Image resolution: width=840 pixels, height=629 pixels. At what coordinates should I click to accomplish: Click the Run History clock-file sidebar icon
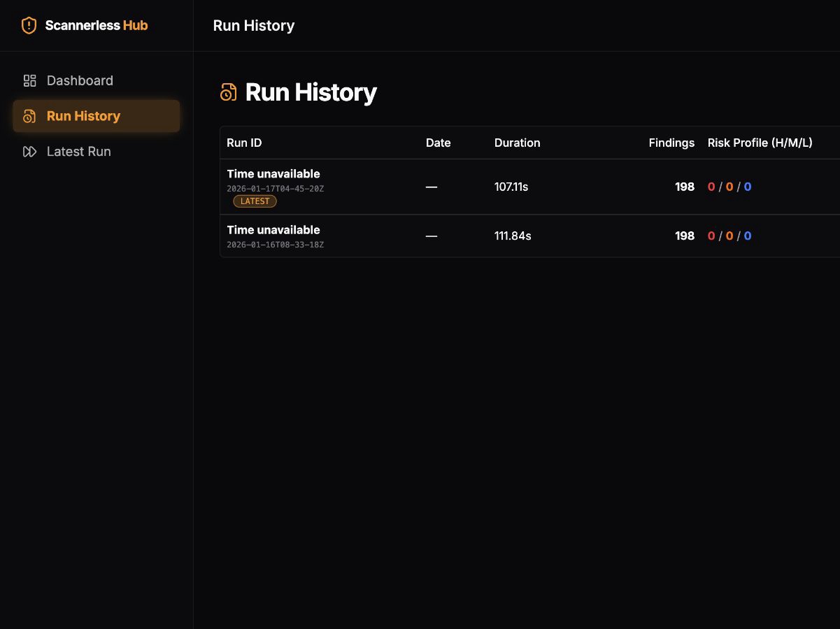(x=29, y=116)
